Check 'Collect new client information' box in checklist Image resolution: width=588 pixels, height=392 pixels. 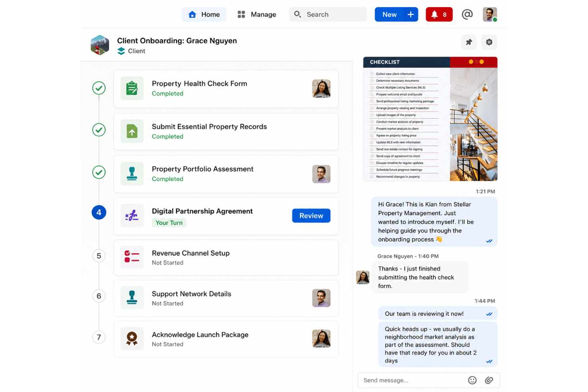[x=372, y=74]
